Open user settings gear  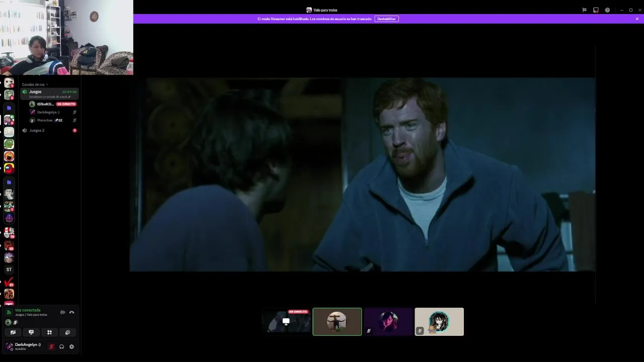71,346
